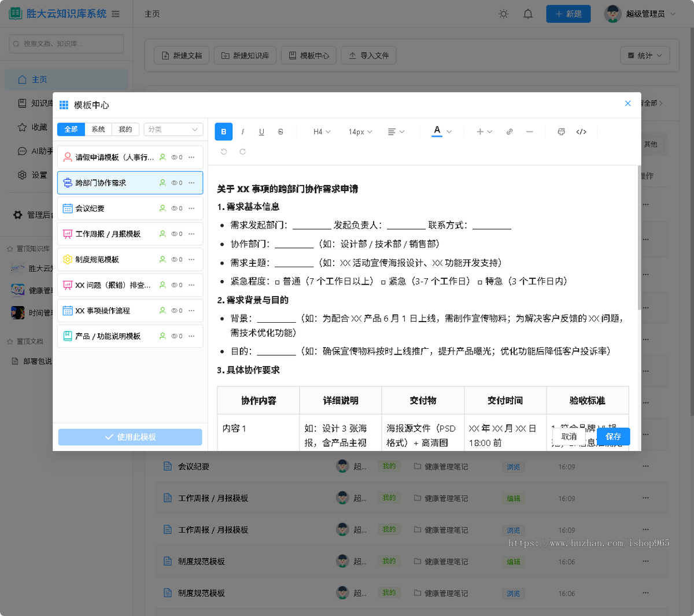Insert a horizontal divider line

(x=529, y=132)
